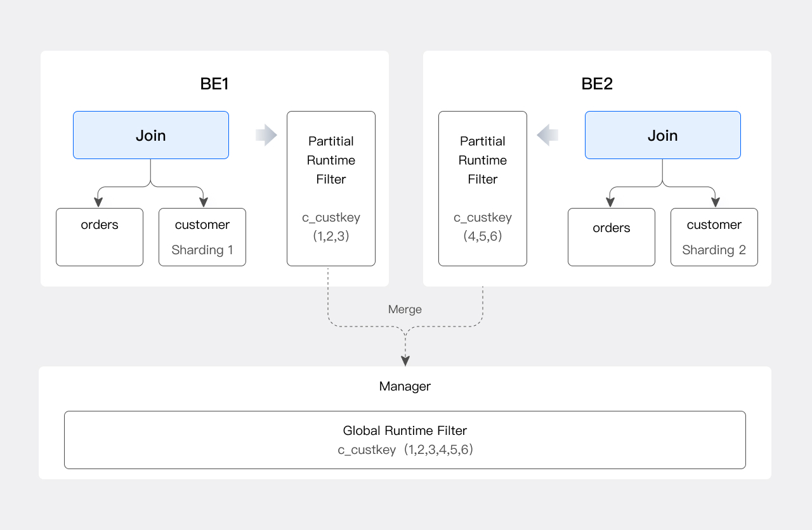This screenshot has height=530, width=812.
Task: Select the Join box in BE2
Action: 662,135
